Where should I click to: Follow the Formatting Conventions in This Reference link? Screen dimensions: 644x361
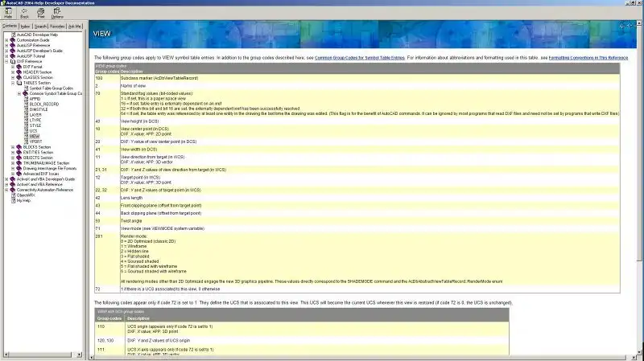(x=588, y=58)
